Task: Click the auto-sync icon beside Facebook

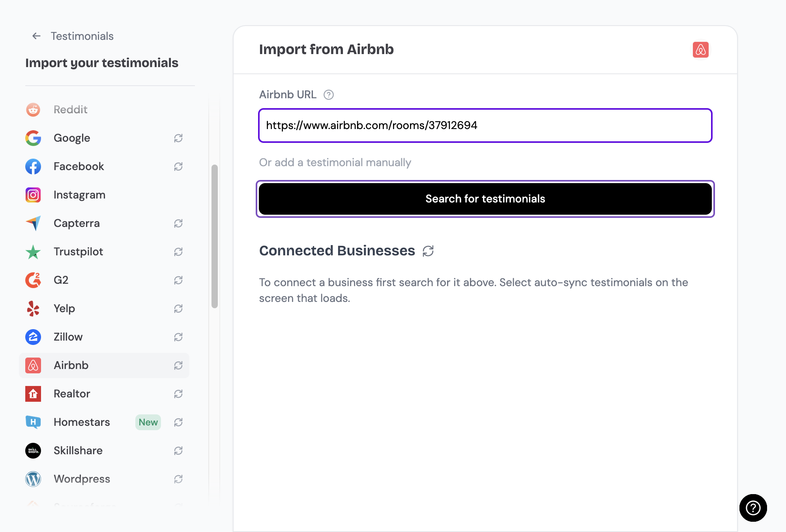Action: click(178, 167)
